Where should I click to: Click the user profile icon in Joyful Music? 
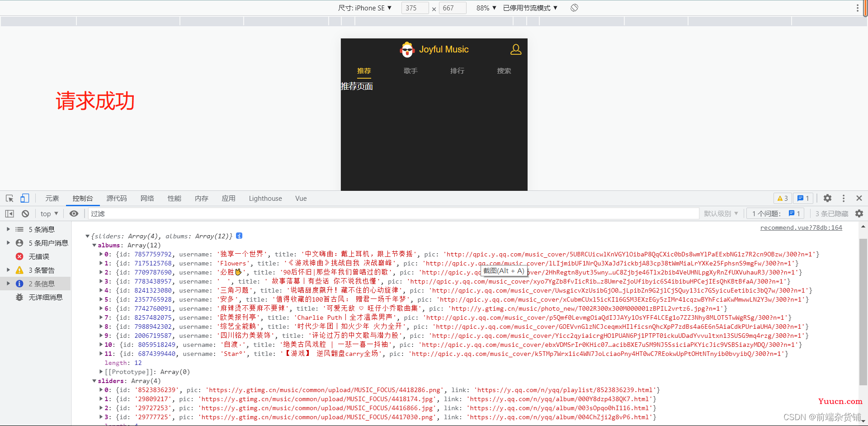515,49
